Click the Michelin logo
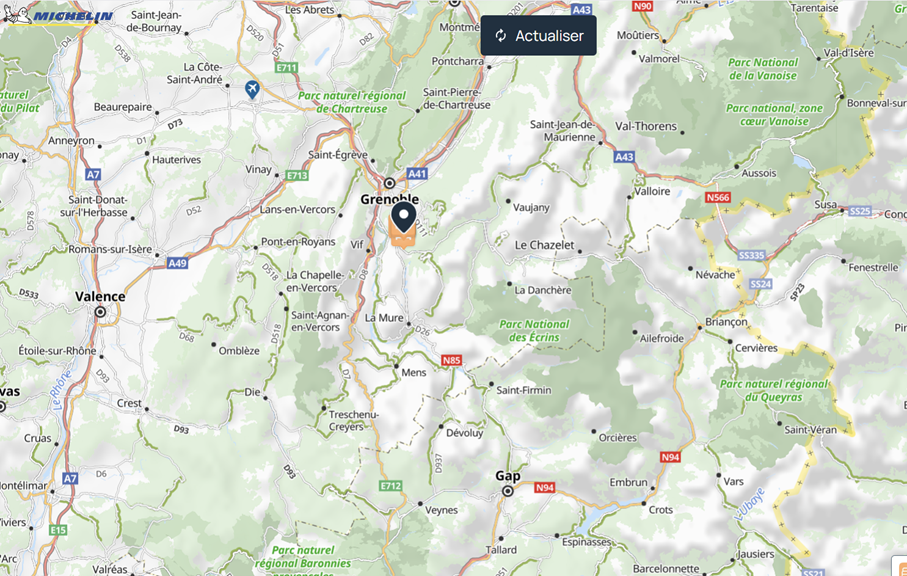 coord(58,14)
